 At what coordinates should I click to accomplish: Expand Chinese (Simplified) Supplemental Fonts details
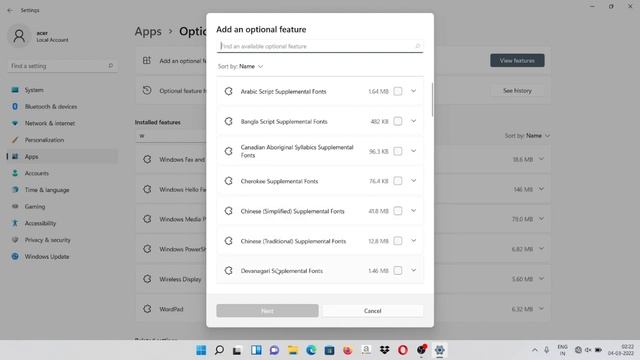(413, 211)
